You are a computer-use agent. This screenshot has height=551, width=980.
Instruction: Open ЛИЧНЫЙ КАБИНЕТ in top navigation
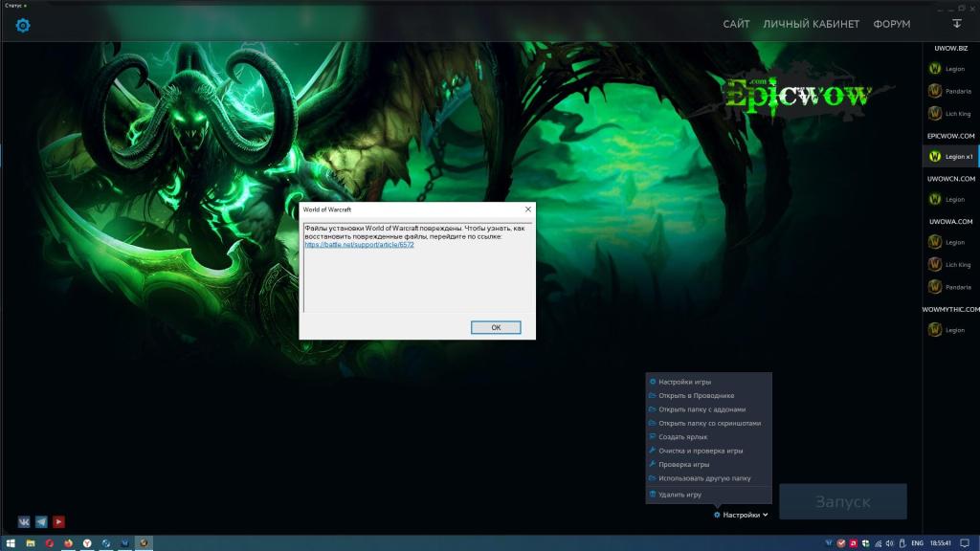click(x=811, y=24)
